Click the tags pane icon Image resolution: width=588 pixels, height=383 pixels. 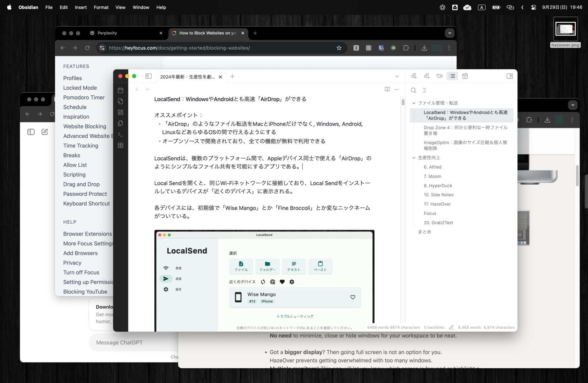(439, 76)
